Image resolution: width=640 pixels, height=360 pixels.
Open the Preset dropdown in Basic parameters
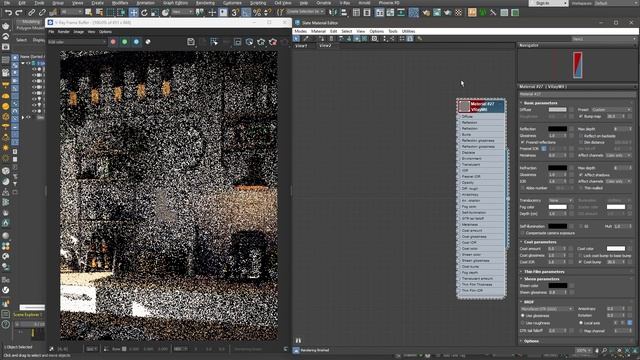611,110
